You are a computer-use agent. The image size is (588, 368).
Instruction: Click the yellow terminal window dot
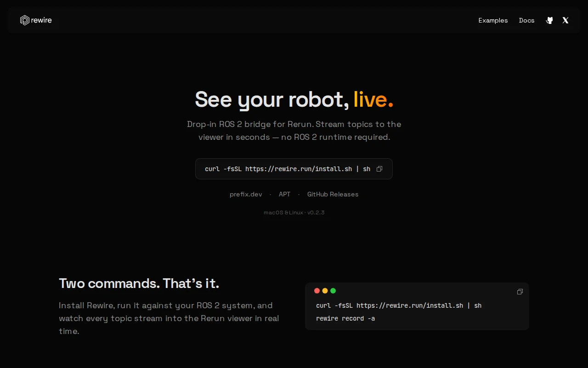(325, 291)
